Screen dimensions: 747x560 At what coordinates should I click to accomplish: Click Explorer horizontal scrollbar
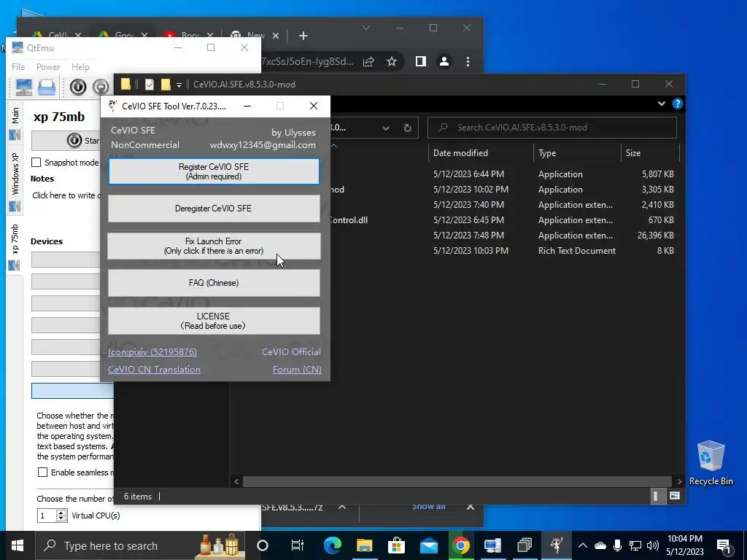pyautogui.click(x=457, y=481)
